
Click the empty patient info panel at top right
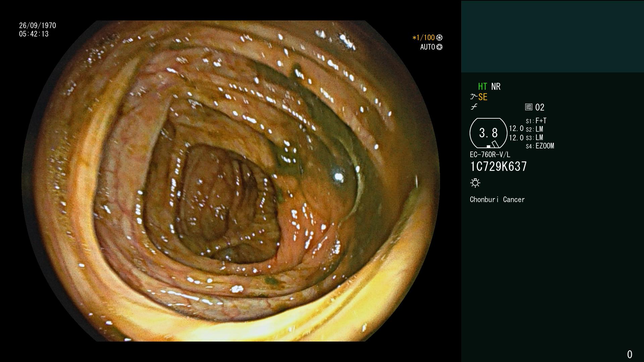[x=552, y=36]
